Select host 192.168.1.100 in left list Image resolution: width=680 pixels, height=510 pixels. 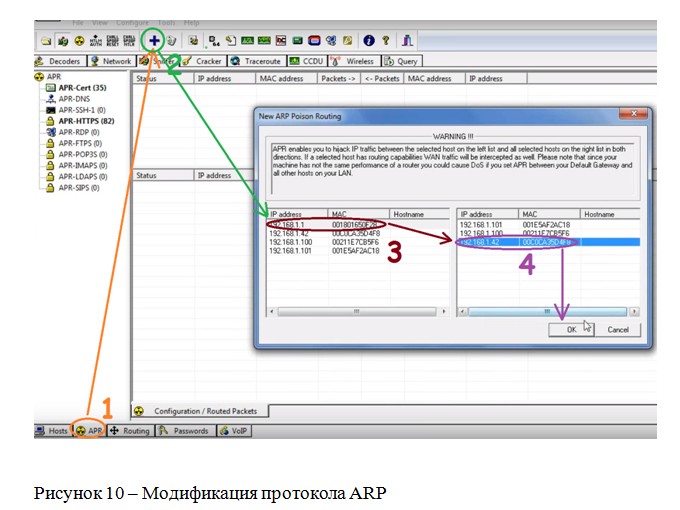[x=358, y=242]
